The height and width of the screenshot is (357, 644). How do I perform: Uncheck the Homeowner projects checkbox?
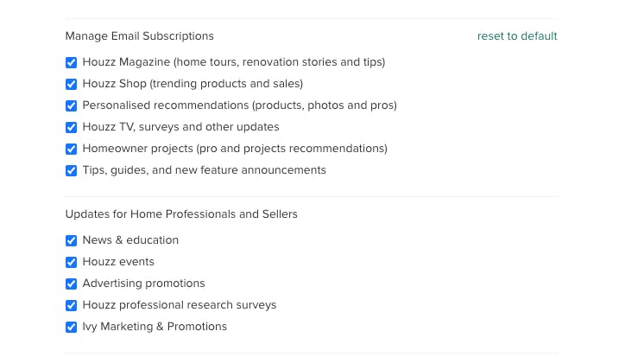pos(71,149)
